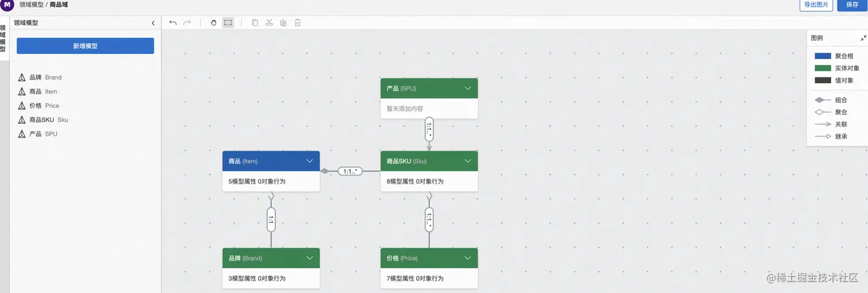Image resolution: width=868 pixels, height=293 pixels.
Task: Click the 导出图片 button
Action: click(816, 5)
